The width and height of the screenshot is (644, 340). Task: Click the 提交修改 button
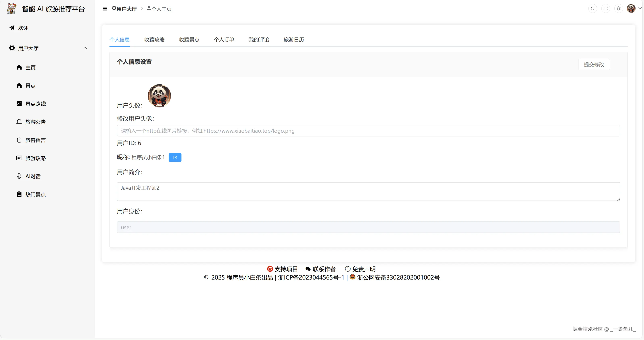594,65
